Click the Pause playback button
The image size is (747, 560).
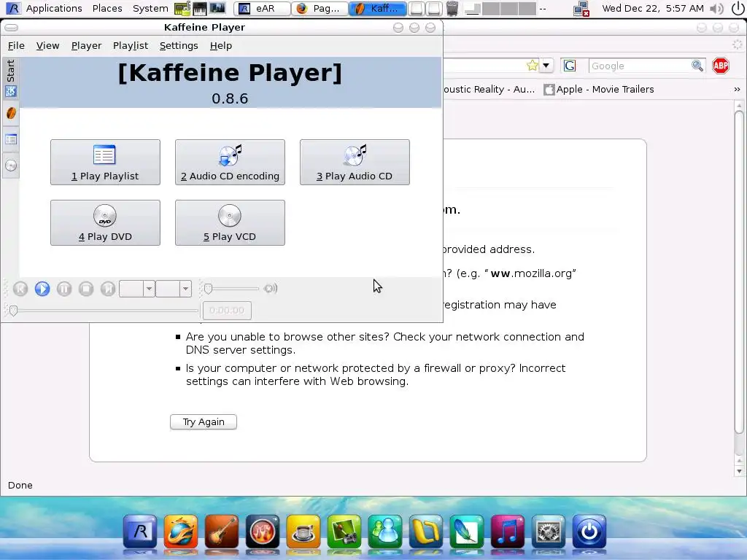(64, 289)
